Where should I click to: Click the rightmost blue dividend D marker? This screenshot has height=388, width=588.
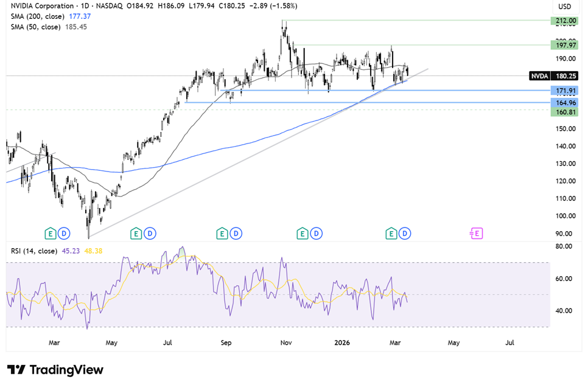[405, 234]
